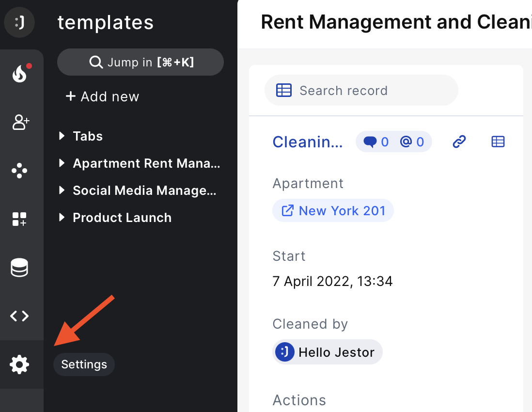Click the Jump in search button

point(141,62)
